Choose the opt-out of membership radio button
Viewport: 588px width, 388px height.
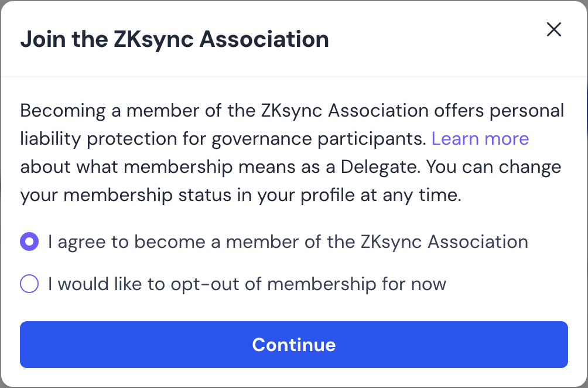pos(29,284)
